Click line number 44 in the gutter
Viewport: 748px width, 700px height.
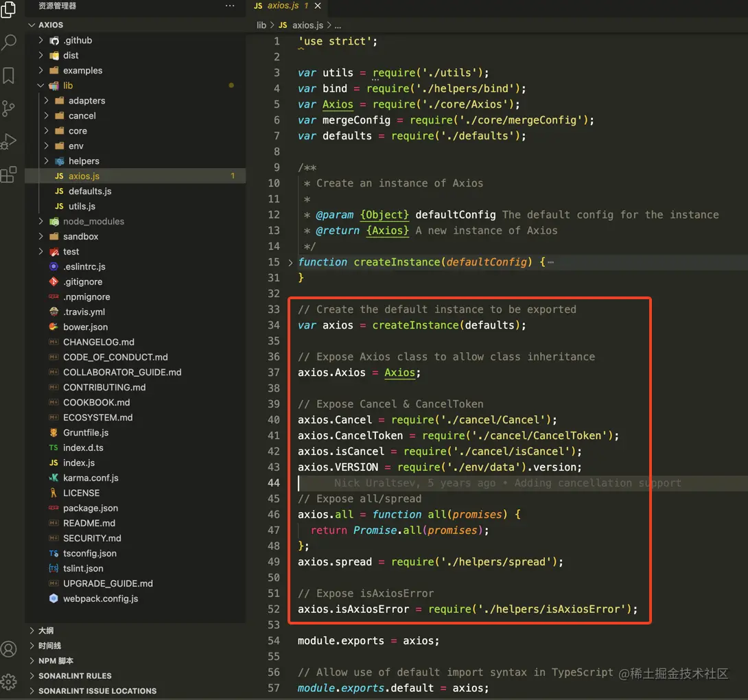pyautogui.click(x=274, y=483)
